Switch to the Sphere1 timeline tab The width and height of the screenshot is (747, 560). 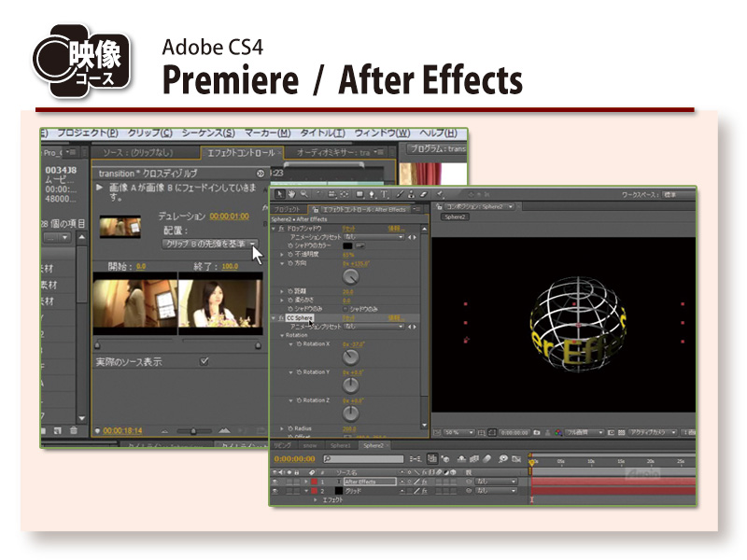(341, 446)
